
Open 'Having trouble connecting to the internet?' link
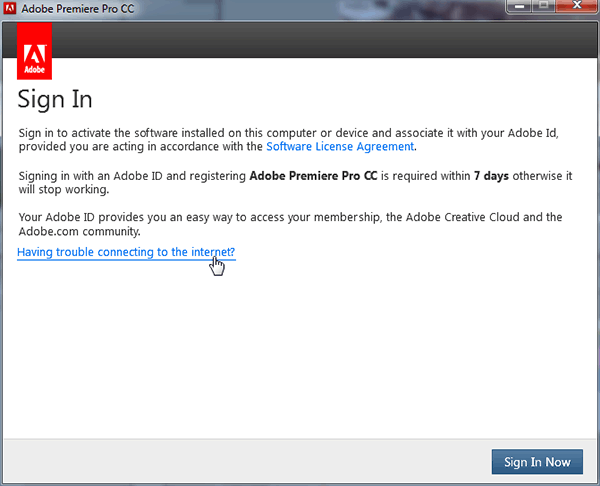126,252
